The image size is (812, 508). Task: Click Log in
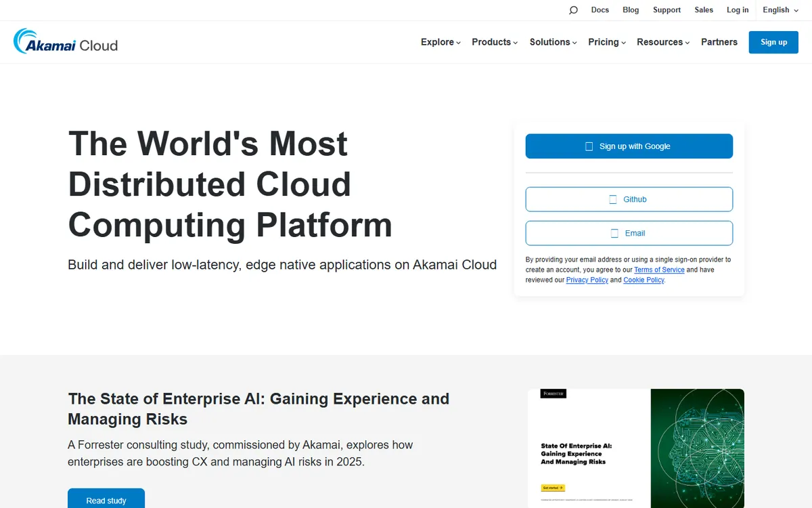point(738,10)
